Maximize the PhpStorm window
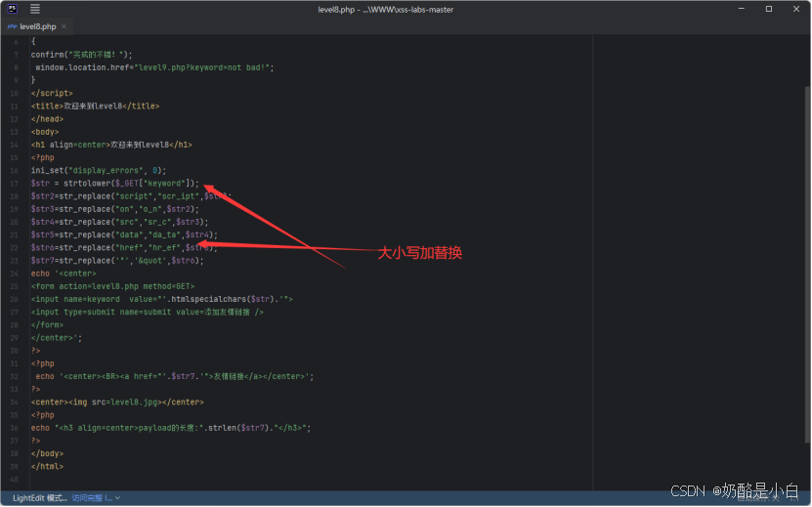Screen dimensions: 812x507 coord(768,9)
